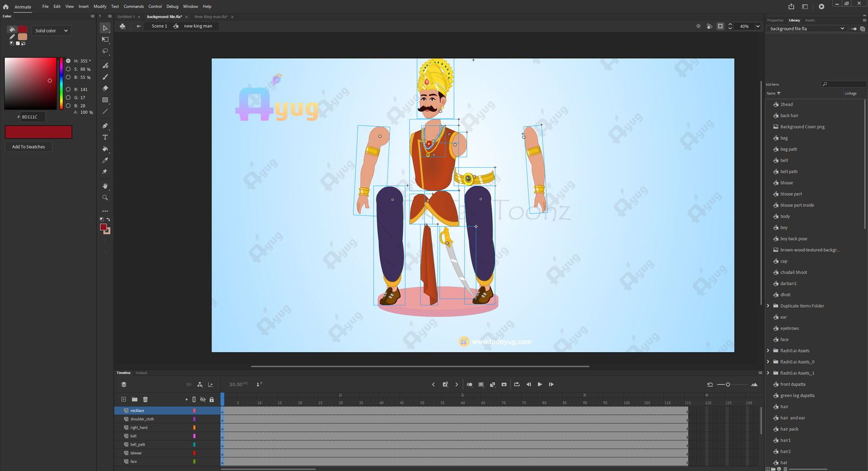Click the Add To Swatches button
This screenshot has height=471, width=868.
click(29, 147)
